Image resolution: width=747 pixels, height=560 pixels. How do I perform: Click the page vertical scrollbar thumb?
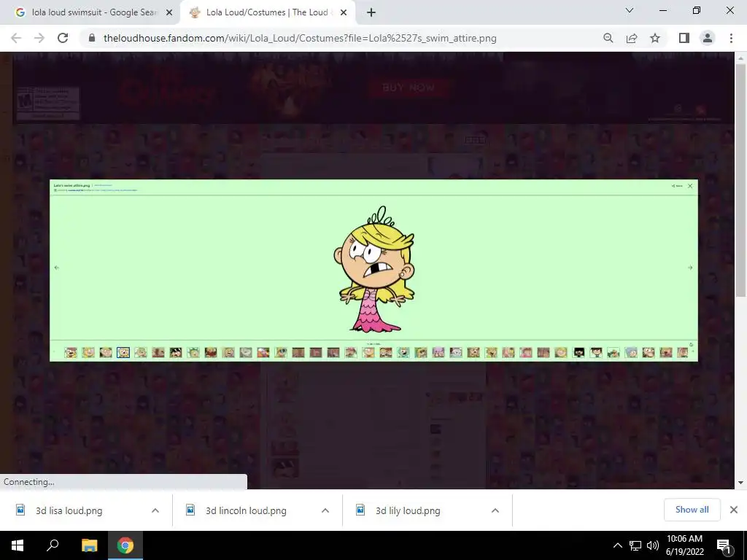tap(740, 180)
